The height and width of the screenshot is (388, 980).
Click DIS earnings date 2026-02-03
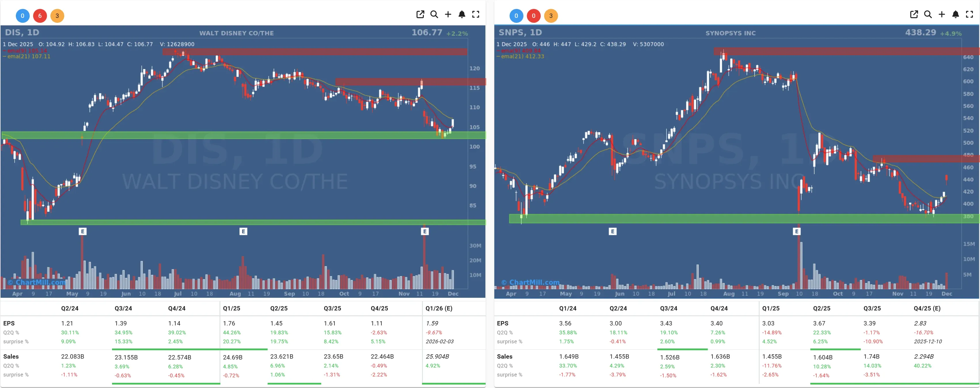pos(439,342)
